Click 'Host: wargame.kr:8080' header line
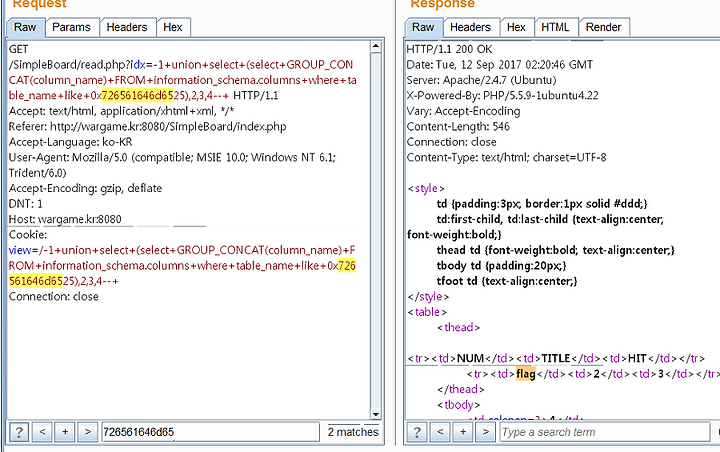The width and height of the screenshot is (720, 452). [65, 219]
